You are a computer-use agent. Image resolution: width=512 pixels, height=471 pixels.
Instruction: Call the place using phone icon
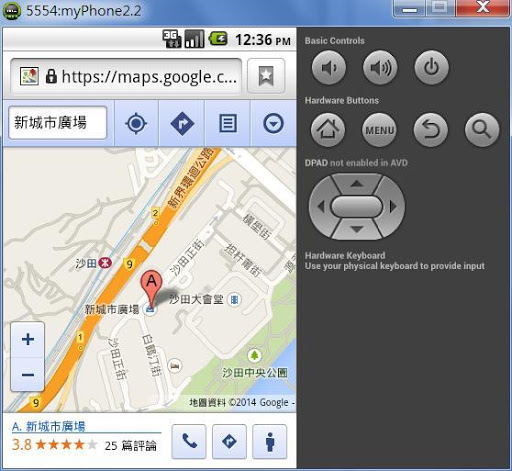click(x=189, y=441)
